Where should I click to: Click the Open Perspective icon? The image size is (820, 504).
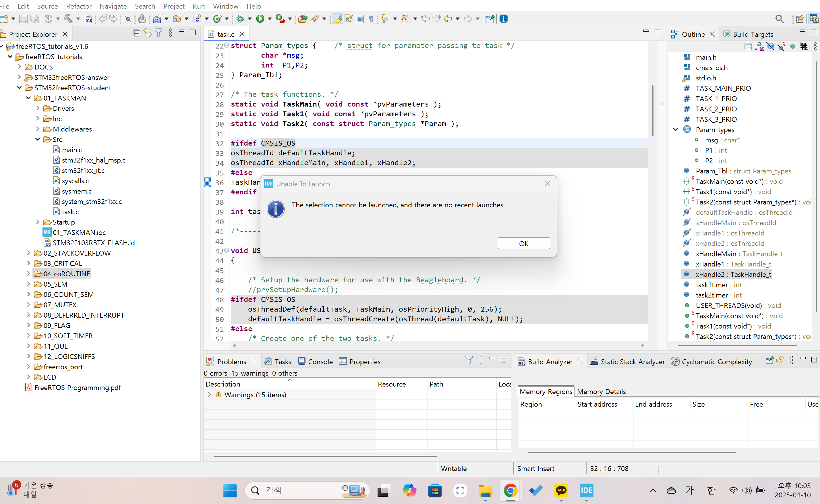(x=800, y=19)
